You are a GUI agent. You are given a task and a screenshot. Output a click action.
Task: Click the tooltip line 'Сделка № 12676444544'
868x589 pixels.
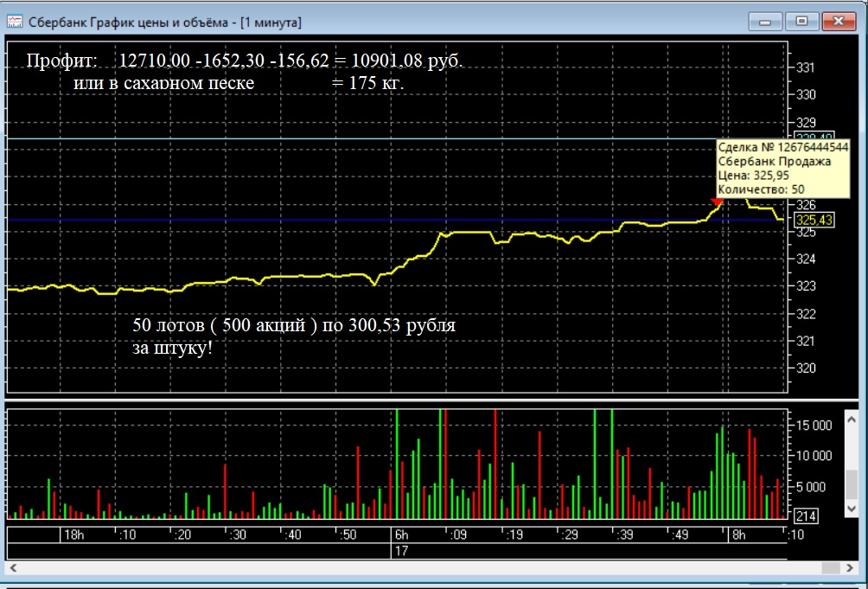782,147
